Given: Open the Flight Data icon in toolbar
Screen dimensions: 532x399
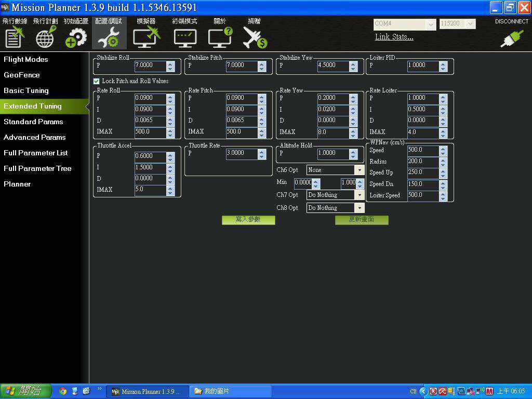Looking at the screenshot, I should click(x=15, y=36).
